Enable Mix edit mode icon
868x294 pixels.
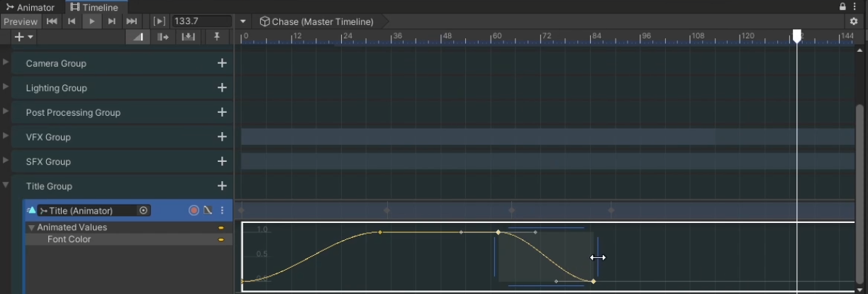[138, 37]
